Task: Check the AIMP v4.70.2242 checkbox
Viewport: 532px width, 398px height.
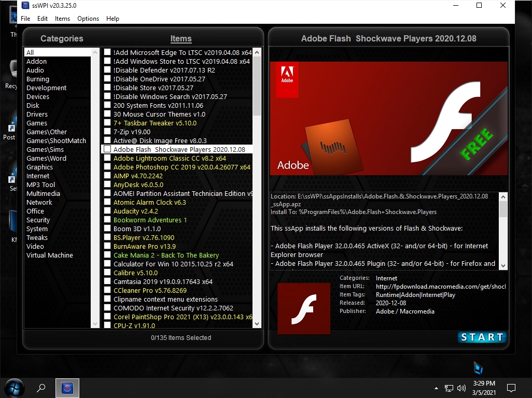Action: point(107,176)
